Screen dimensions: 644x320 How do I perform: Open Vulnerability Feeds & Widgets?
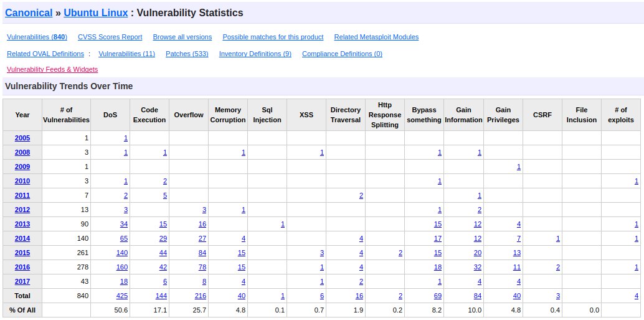52,69
